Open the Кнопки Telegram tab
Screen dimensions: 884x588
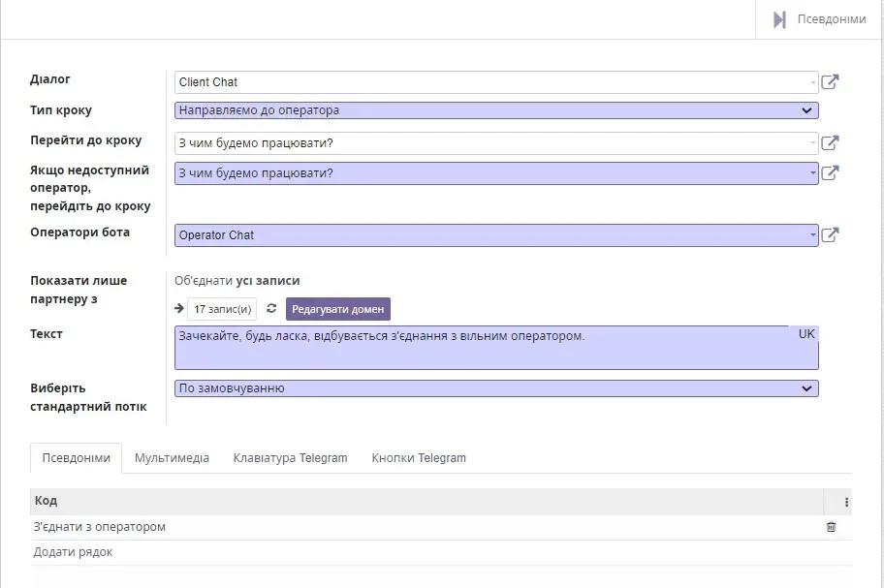419,458
